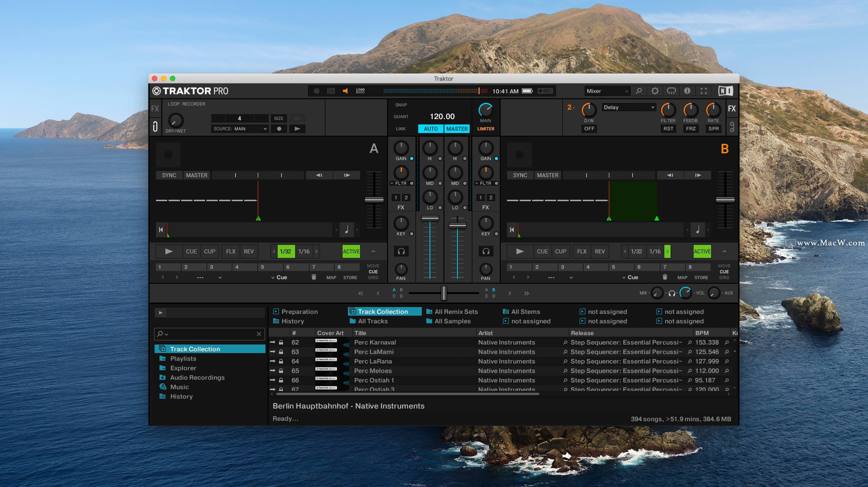Click Deck A STORE button
The height and width of the screenshot is (487, 868).
[350, 278]
